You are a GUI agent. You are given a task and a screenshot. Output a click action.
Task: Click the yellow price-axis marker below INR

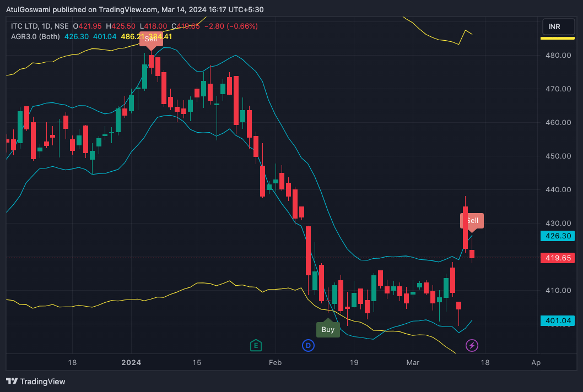pyautogui.click(x=557, y=39)
